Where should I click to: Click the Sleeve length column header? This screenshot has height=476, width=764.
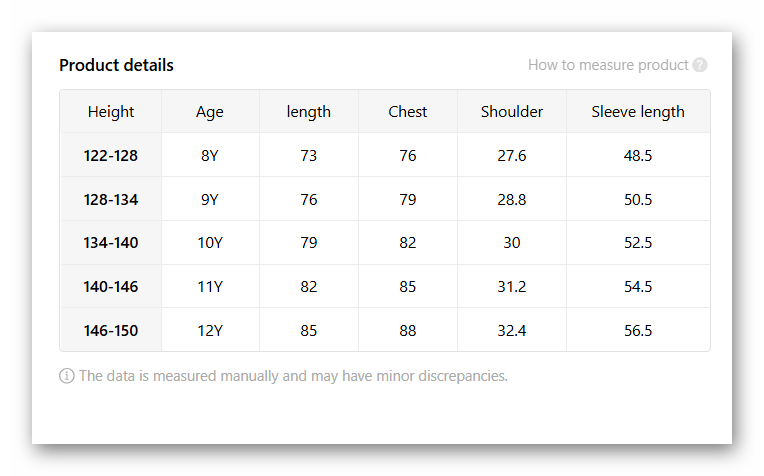click(x=638, y=112)
